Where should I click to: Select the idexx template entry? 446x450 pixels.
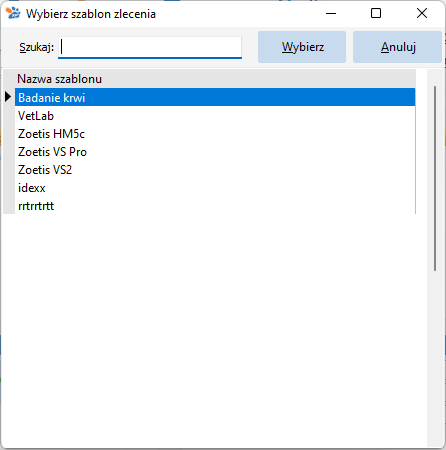(x=215, y=188)
